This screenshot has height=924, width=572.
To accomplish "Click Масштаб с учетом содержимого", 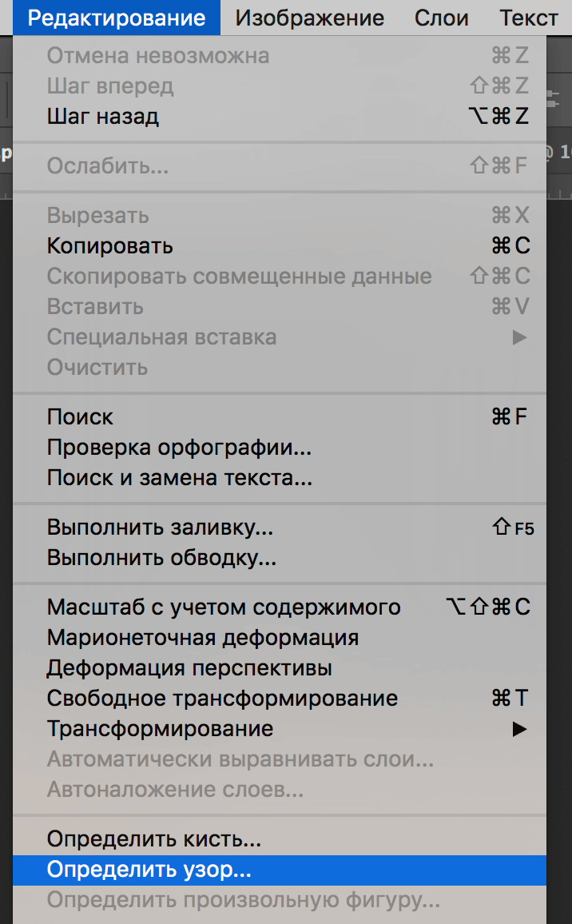I will point(224,607).
